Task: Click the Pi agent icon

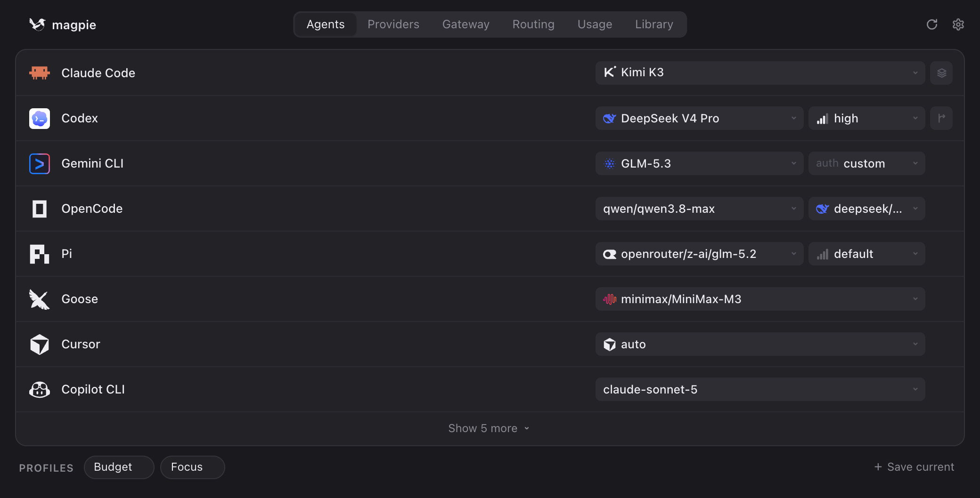Action: (x=40, y=254)
